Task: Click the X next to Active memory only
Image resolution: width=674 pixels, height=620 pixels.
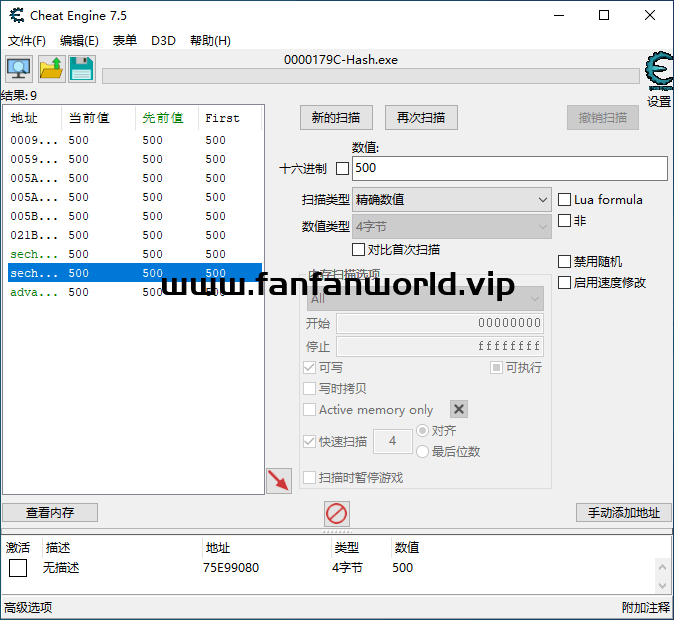Action: pos(459,409)
